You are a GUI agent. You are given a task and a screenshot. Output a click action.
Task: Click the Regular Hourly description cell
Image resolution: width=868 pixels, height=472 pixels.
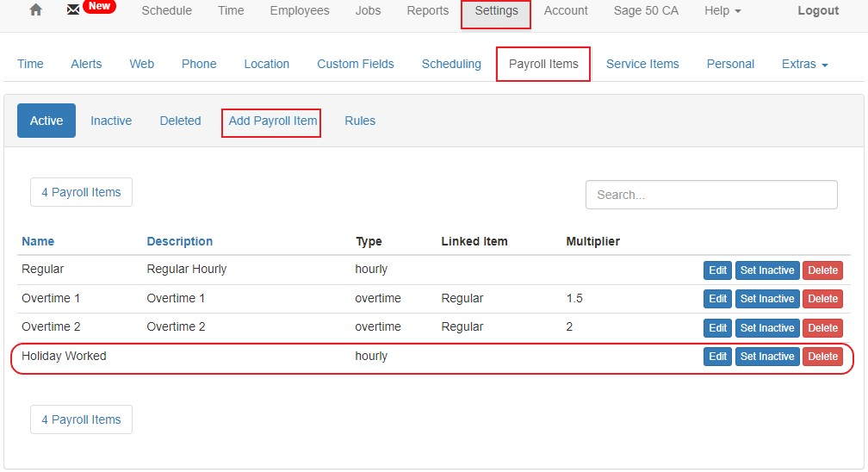point(187,269)
